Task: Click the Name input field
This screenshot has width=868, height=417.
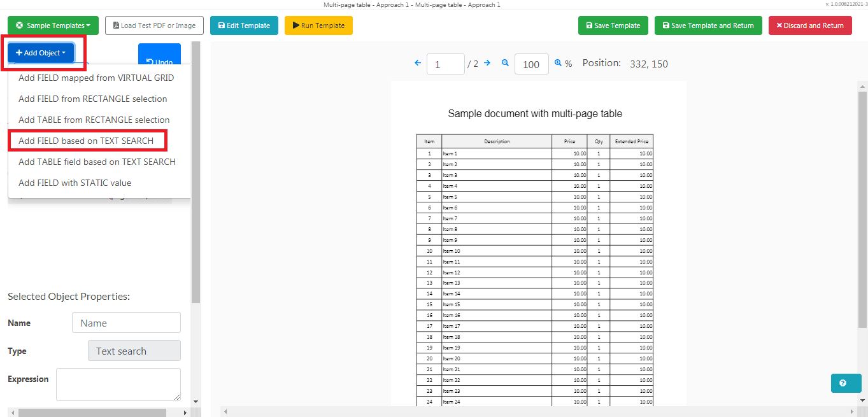Action: pyautogui.click(x=126, y=323)
